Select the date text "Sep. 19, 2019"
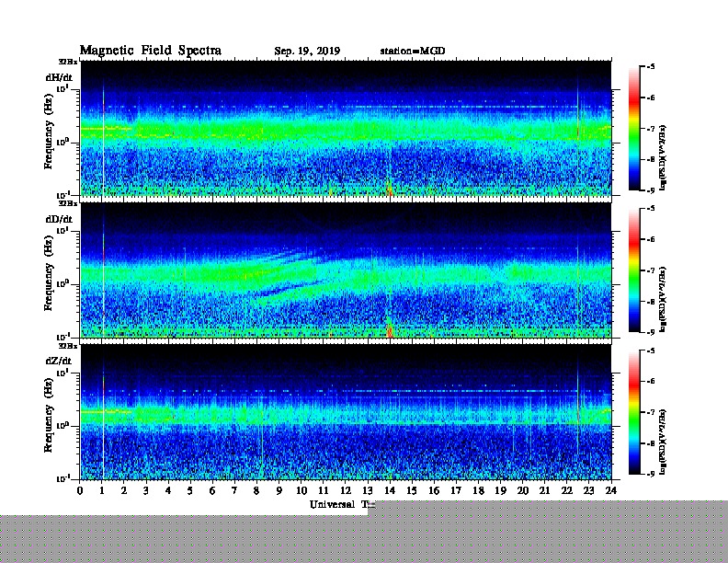Screen dimensions: 728x563 pos(307,52)
